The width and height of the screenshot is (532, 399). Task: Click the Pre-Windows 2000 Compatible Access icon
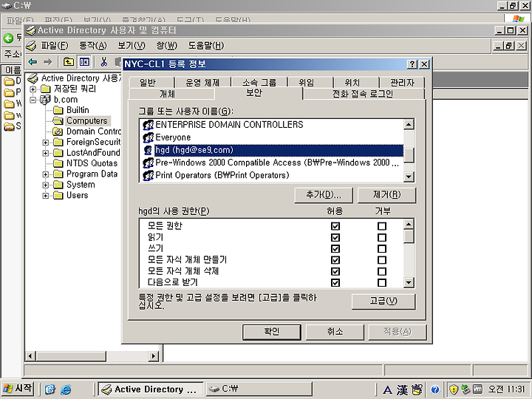pos(148,163)
